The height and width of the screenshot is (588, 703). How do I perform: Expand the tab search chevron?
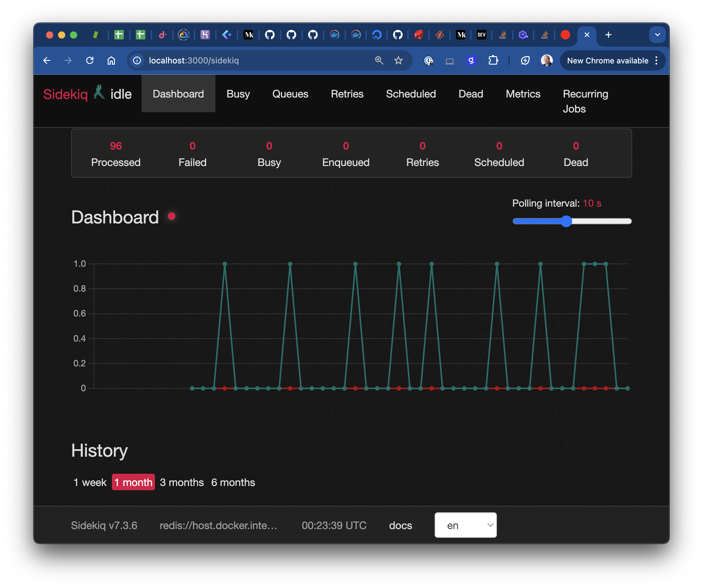pos(657,35)
